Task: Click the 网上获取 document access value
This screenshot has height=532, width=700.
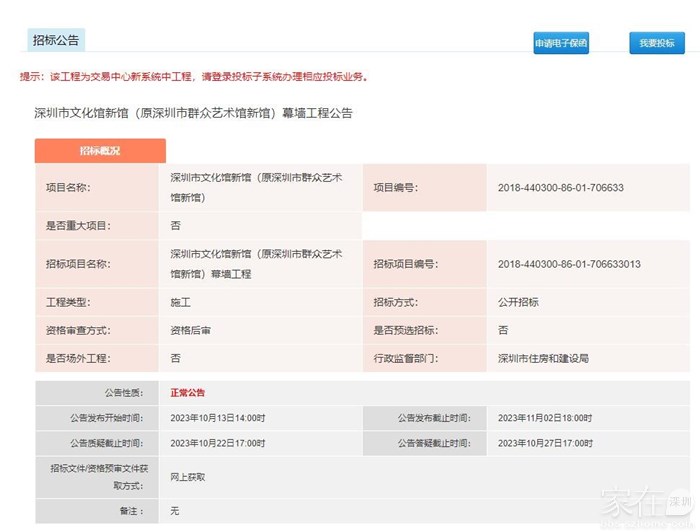Action: point(188,477)
